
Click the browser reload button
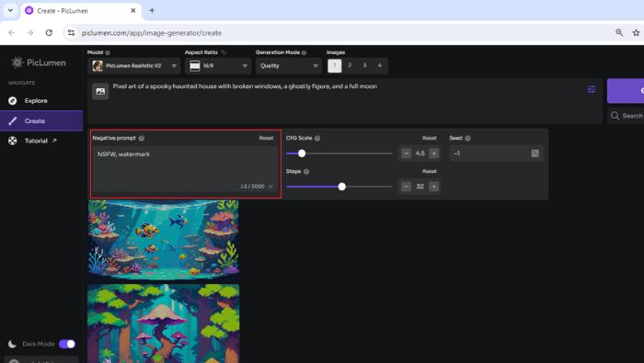point(49,33)
